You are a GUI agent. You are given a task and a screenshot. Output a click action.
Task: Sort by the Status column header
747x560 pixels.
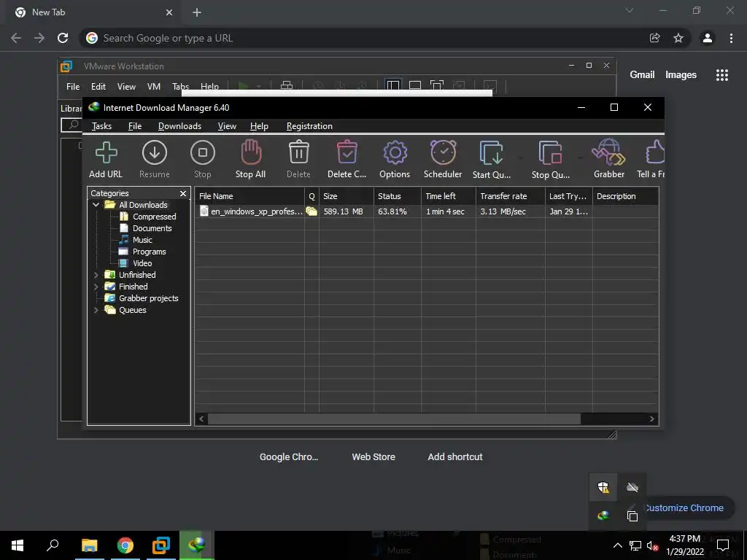[x=398, y=196]
